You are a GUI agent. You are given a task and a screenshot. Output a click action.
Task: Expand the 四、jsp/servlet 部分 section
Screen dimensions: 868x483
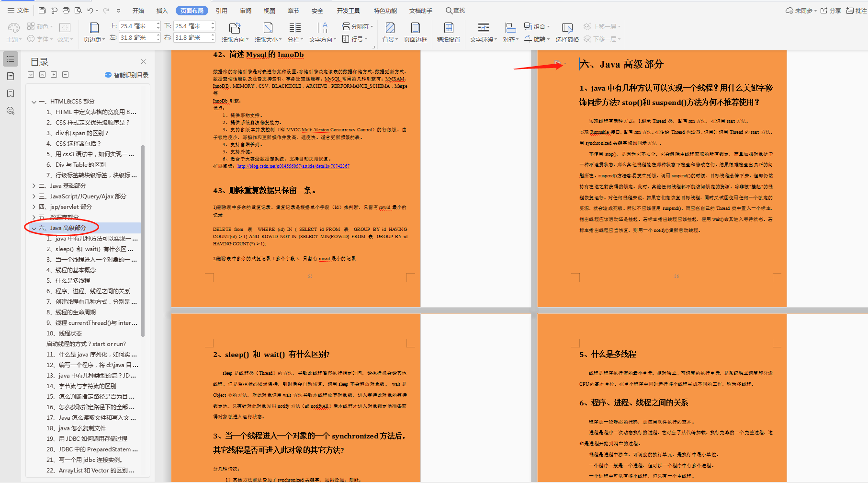[34, 207]
